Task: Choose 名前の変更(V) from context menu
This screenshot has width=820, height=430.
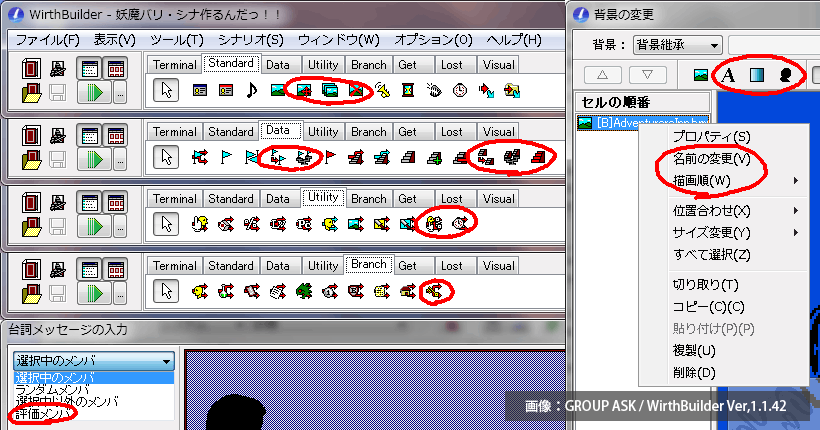Action: (711, 158)
